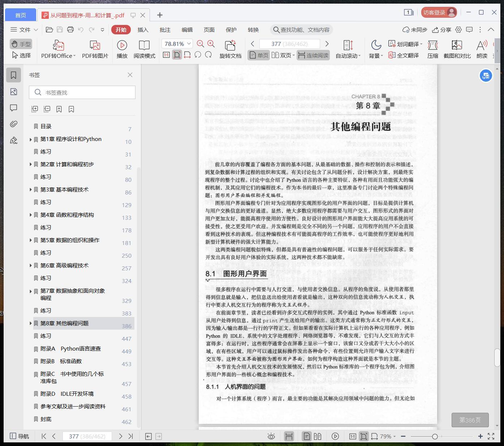
Task: Open the 保护 ribbon tab
Action: pos(231,30)
